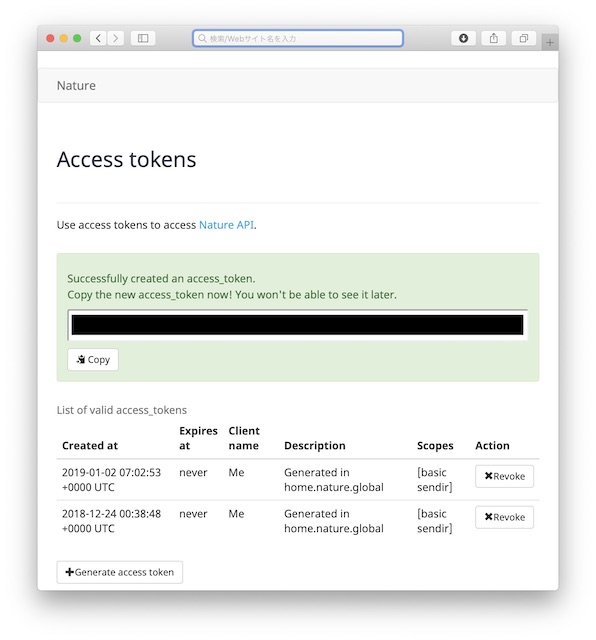Viewport: 596px width, 640px height.
Task: Click the Nature brand header link
Action: click(76, 85)
